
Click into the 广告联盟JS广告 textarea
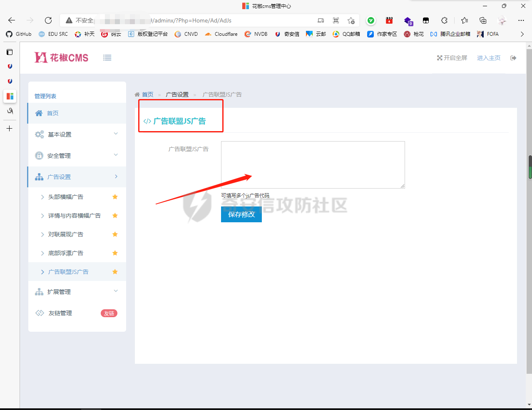tap(313, 164)
